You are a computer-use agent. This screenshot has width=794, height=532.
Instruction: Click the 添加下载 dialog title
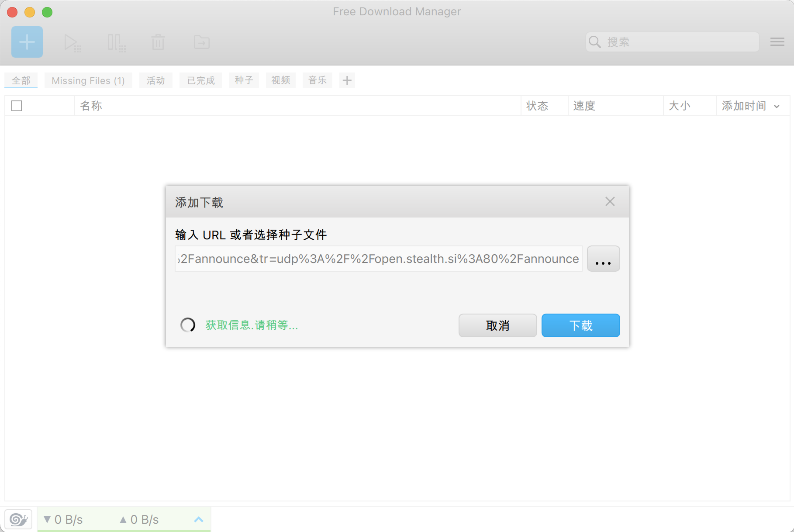(199, 202)
